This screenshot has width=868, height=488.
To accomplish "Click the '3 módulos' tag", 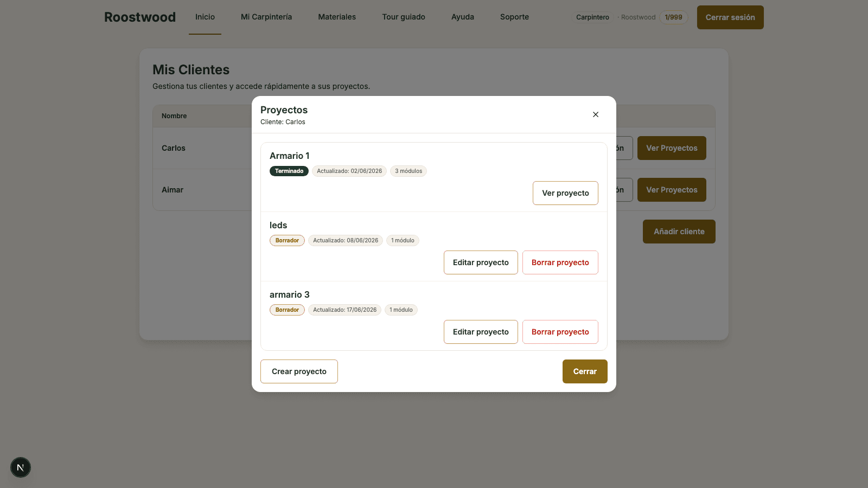I will click(409, 171).
